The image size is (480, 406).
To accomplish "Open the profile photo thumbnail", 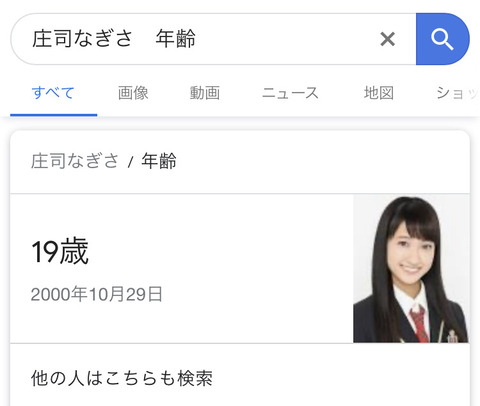I will point(411,269).
